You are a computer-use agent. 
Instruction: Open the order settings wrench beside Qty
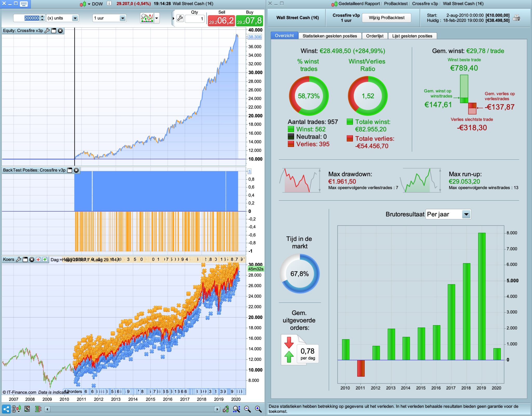(x=180, y=18)
